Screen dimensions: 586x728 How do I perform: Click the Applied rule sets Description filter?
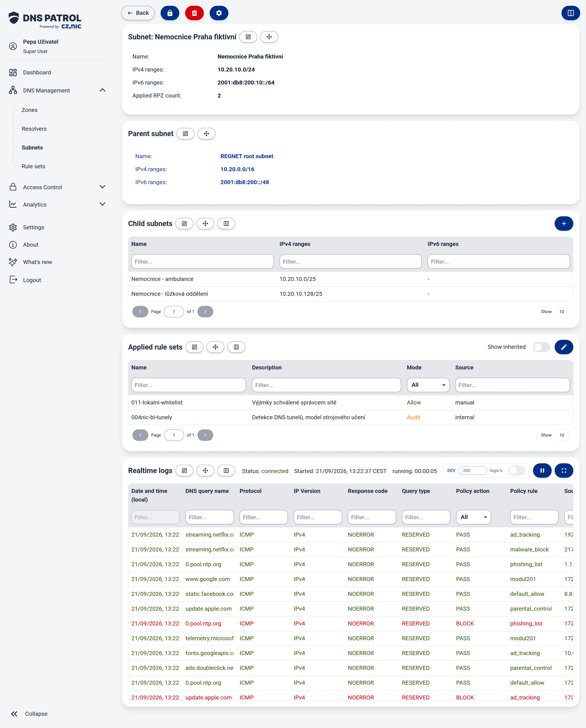pos(326,385)
